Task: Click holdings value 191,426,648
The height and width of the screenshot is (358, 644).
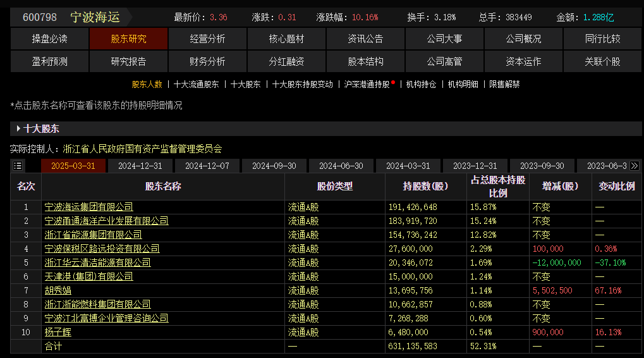Action: 413,207
